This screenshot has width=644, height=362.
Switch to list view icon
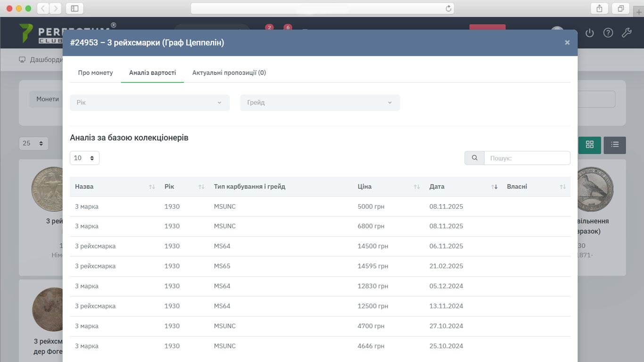[x=615, y=145]
